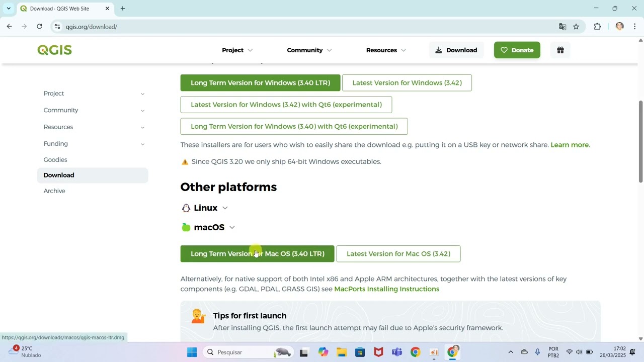Open the tab search arrow in Chrome
The height and width of the screenshot is (362, 644).
(9, 9)
